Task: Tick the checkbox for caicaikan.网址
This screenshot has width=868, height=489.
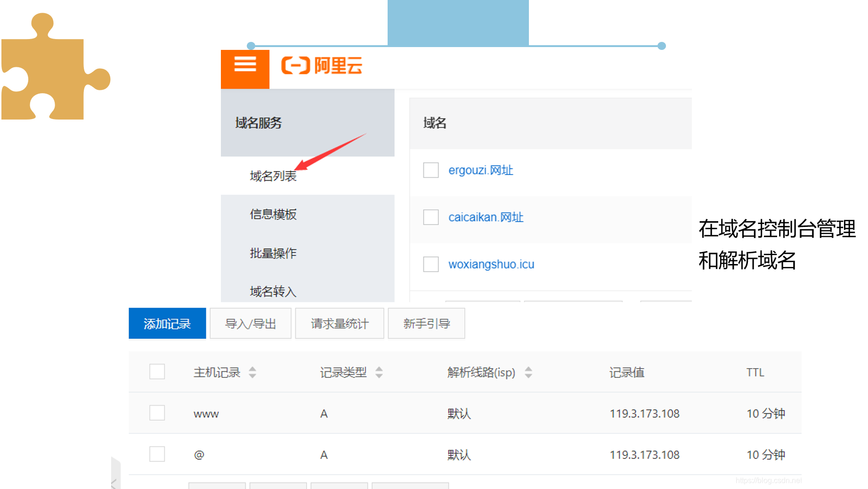Action: point(431,217)
